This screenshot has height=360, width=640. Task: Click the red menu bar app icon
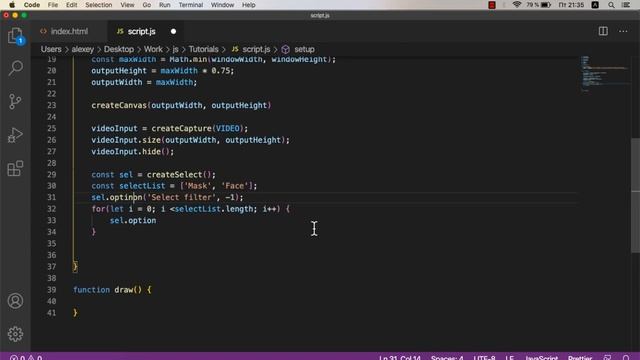[492, 5]
